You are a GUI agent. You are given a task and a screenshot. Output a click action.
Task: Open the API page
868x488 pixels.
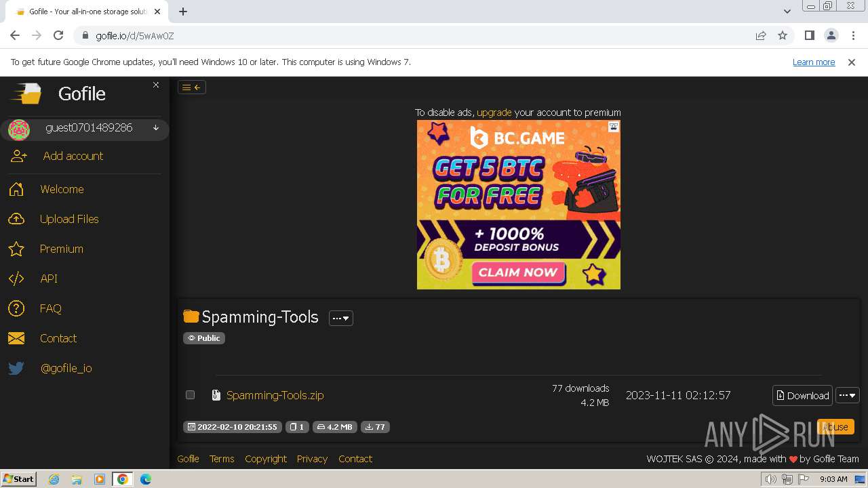click(49, 279)
